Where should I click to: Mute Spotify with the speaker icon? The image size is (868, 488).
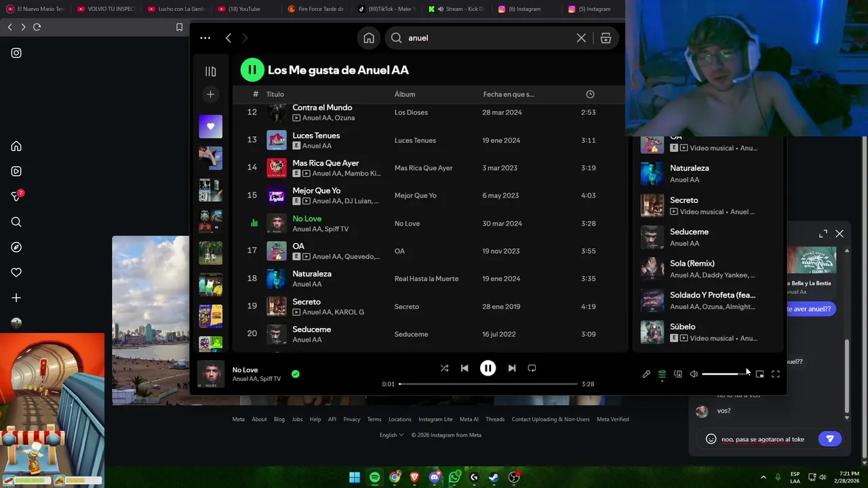(694, 374)
